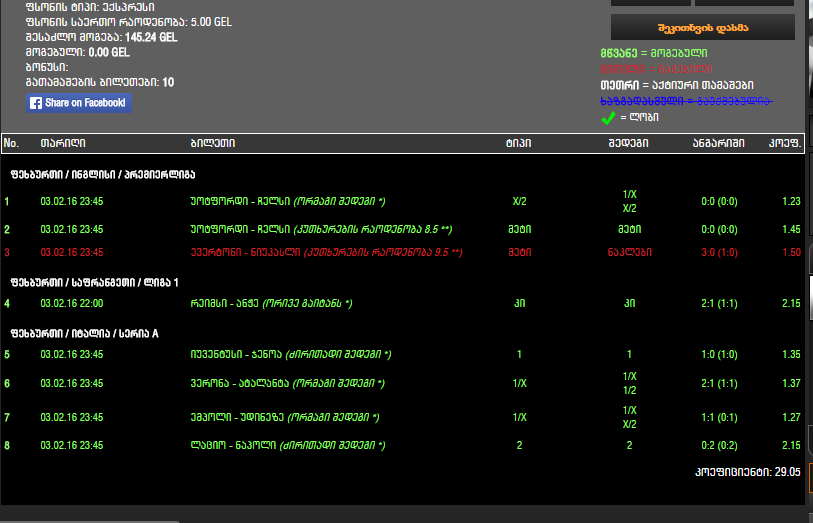Screen dimensions: 813x523
Task: Click the Facebook logo in the share button
Action: [x=36, y=103]
